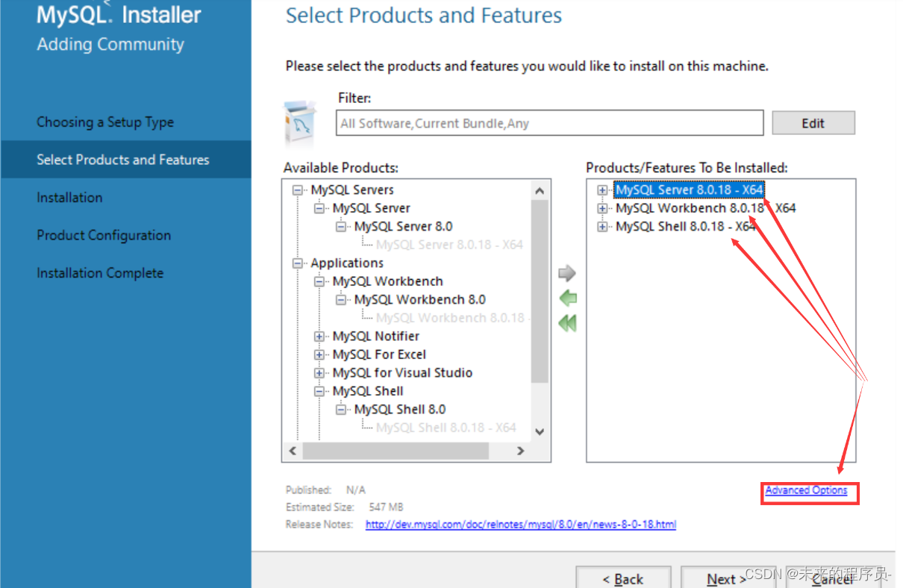
Task: Collapse the MySQL Workbench node
Action: tap(320, 281)
